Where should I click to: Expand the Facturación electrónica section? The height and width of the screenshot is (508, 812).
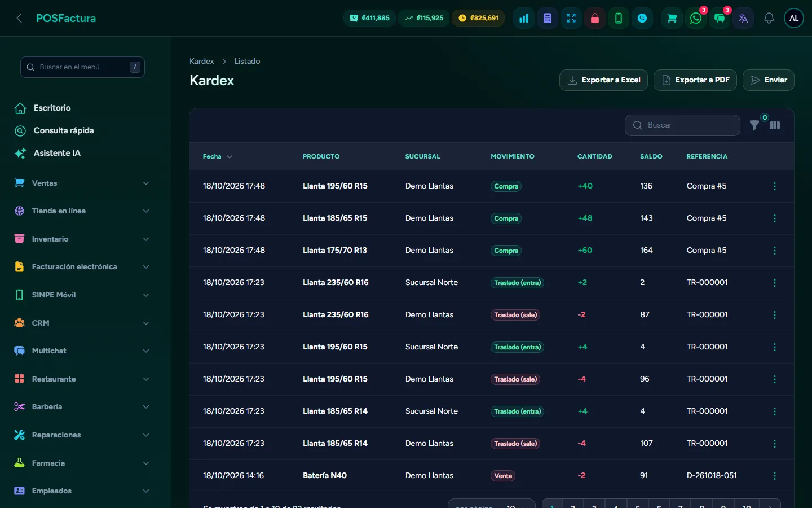click(82, 266)
